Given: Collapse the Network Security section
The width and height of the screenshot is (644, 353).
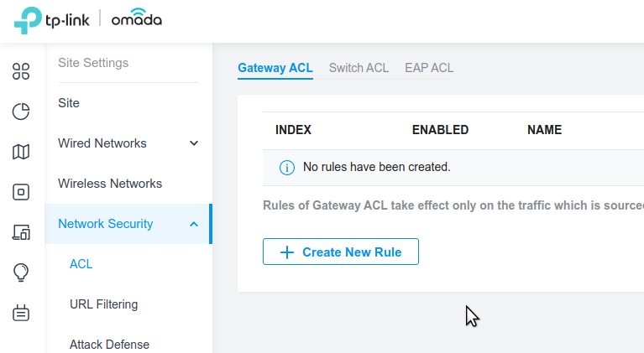Looking at the screenshot, I should point(194,224).
